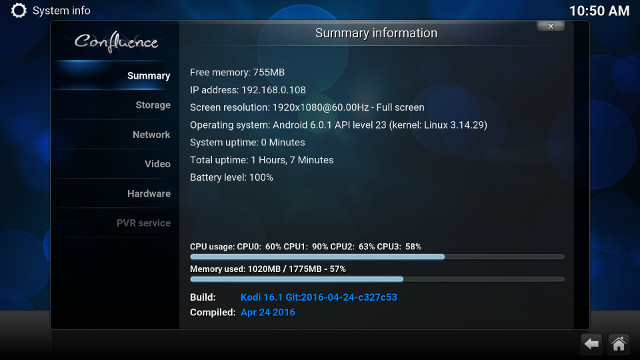The image size is (640, 360).
Task: Click the System info gear icon
Action: tap(18, 11)
